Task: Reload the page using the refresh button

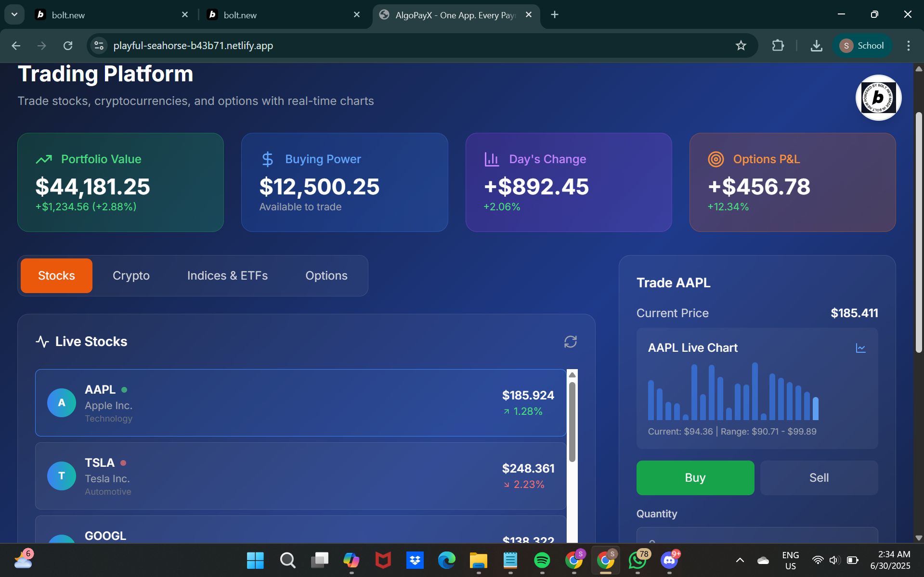Action: point(68,46)
